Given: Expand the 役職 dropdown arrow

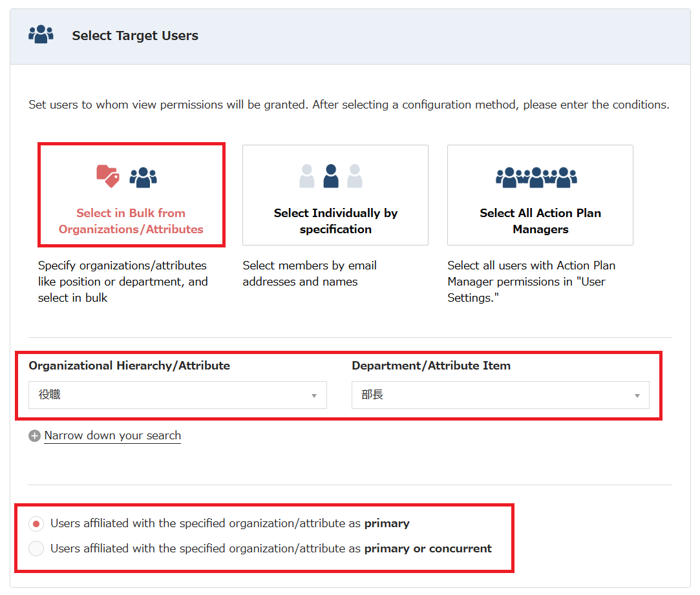Looking at the screenshot, I should [314, 395].
